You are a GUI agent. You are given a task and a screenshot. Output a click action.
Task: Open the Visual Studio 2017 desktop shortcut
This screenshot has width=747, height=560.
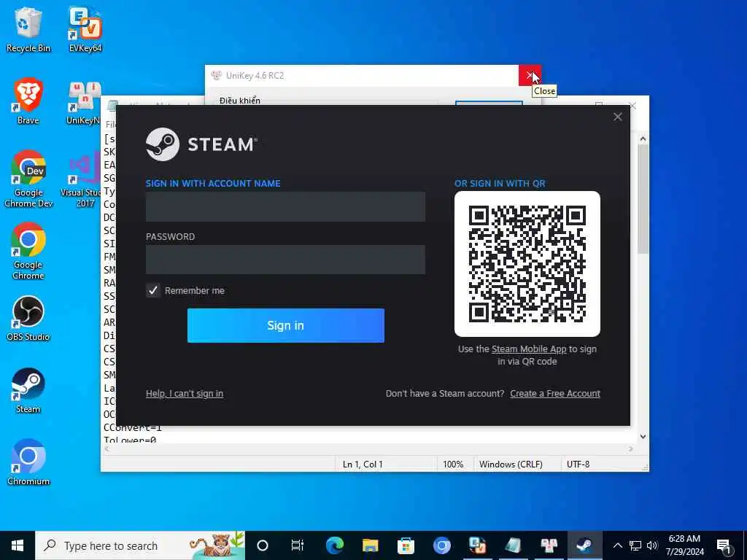coord(81,179)
